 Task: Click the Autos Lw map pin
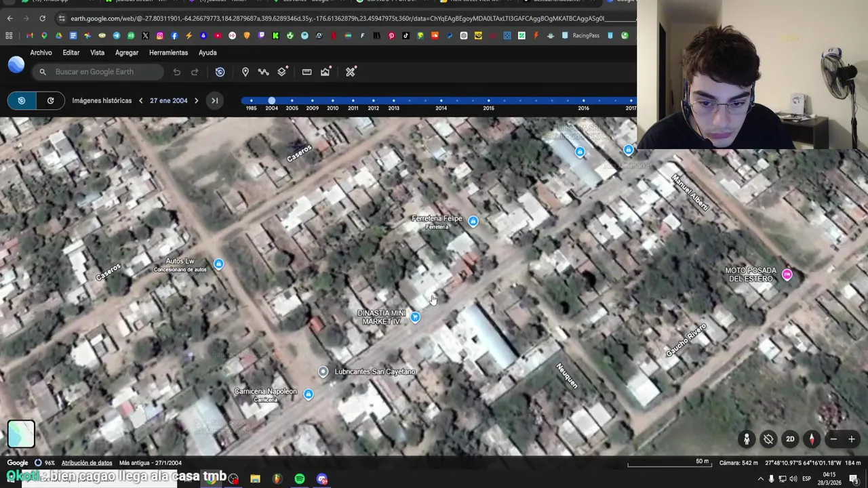pyautogui.click(x=218, y=264)
